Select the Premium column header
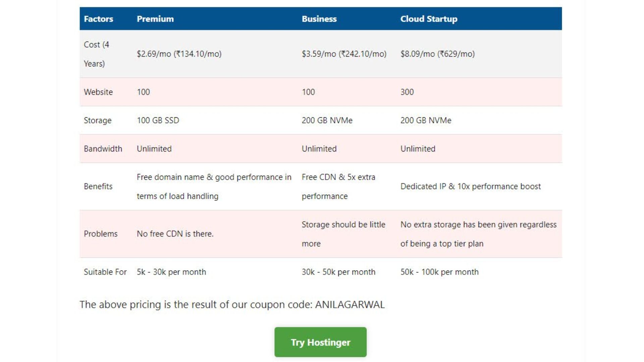 coord(155,19)
